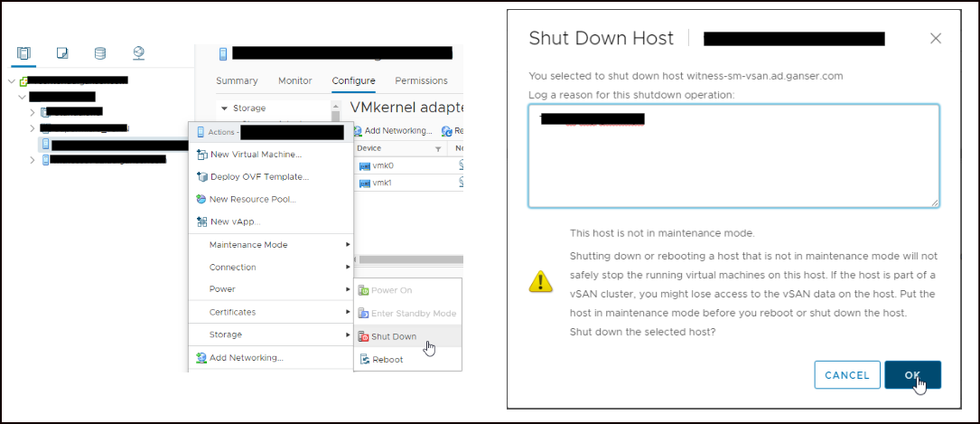The image size is (980, 424).
Task: Click the New Resource Pool icon
Action: 201,200
